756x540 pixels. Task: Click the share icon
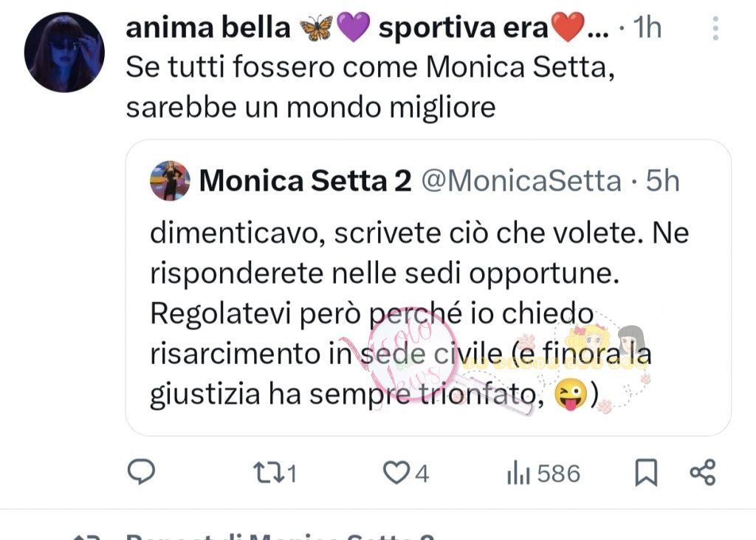click(702, 473)
